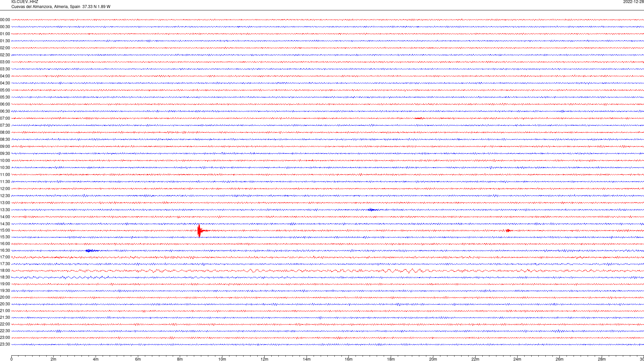Image resolution: width=644 pixels, height=362 pixels.
Task: Select the 06:00 time label
Action: tap(5, 104)
